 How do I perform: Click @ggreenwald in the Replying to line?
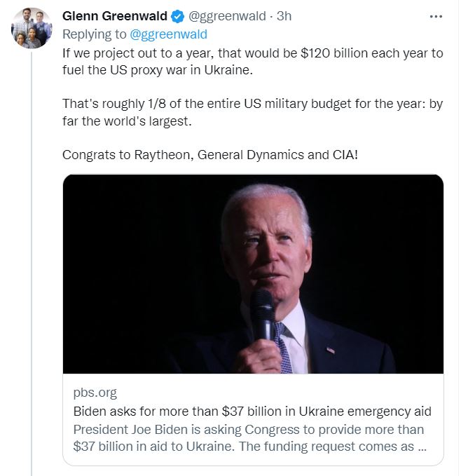pos(169,34)
